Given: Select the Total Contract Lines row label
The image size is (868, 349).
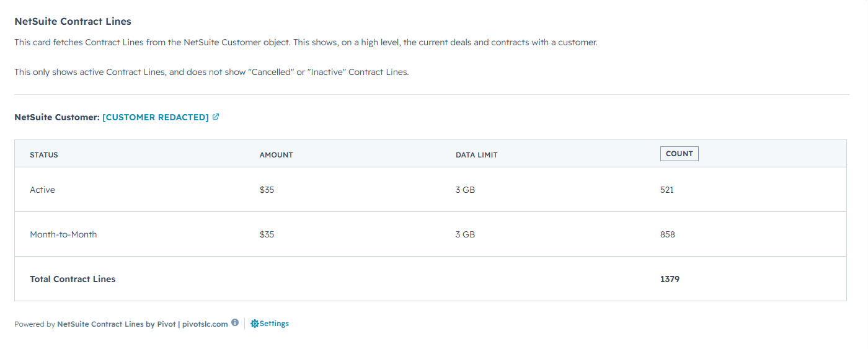Looking at the screenshot, I should point(73,279).
